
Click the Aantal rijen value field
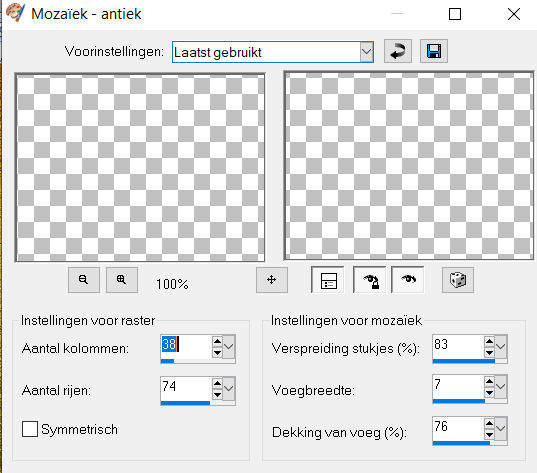pyautogui.click(x=186, y=388)
